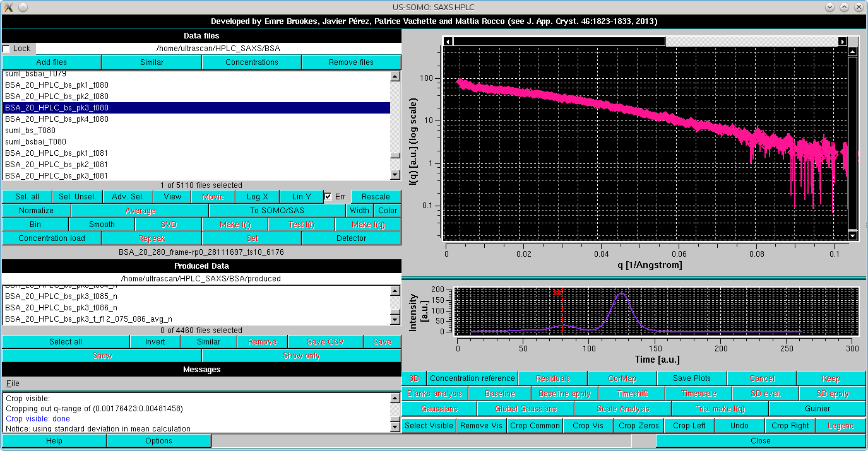Click Crop Common button
This screenshot has width=868, height=451.
[535, 426]
